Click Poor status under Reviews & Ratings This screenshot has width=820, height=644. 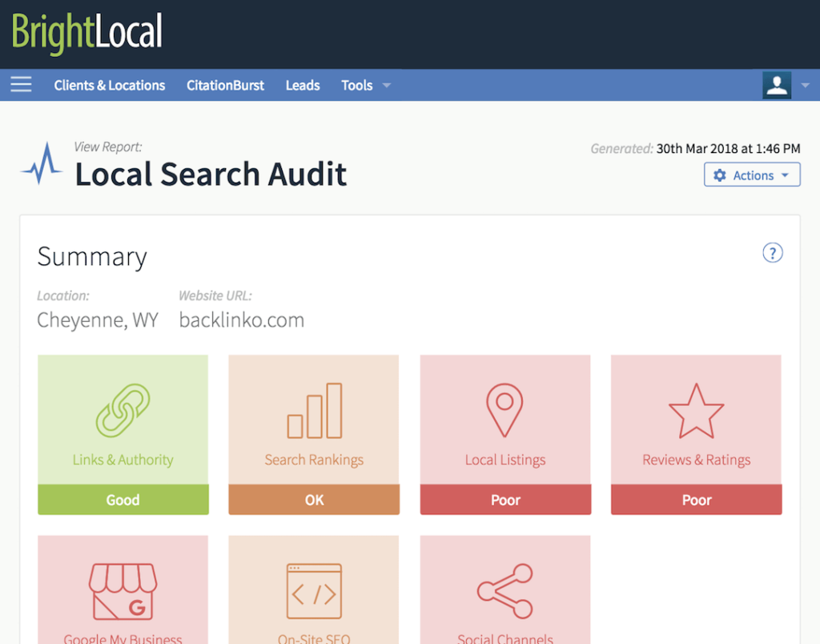click(696, 500)
